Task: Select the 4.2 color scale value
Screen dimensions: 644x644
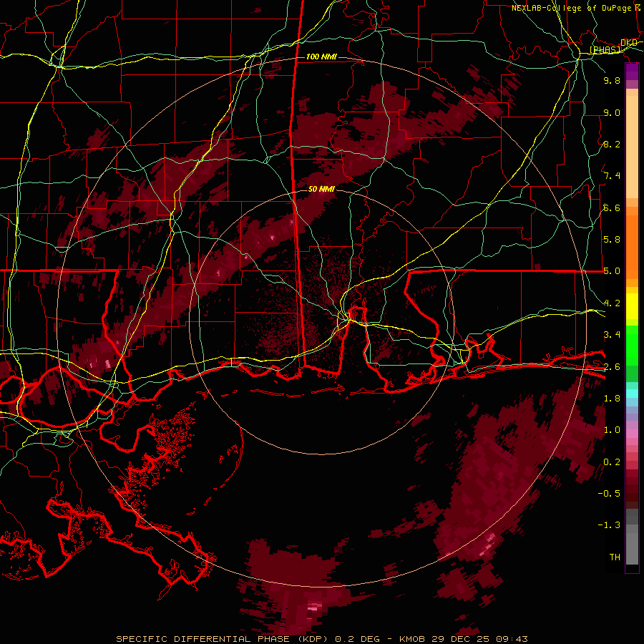Action: (x=612, y=303)
